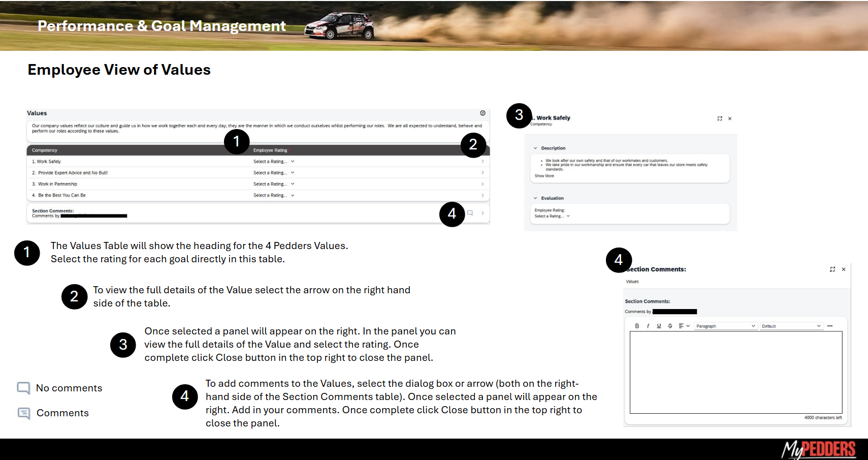Click into the Section Comments text area
The height and width of the screenshot is (460, 868).
pyautogui.click(x=735, y=372)
